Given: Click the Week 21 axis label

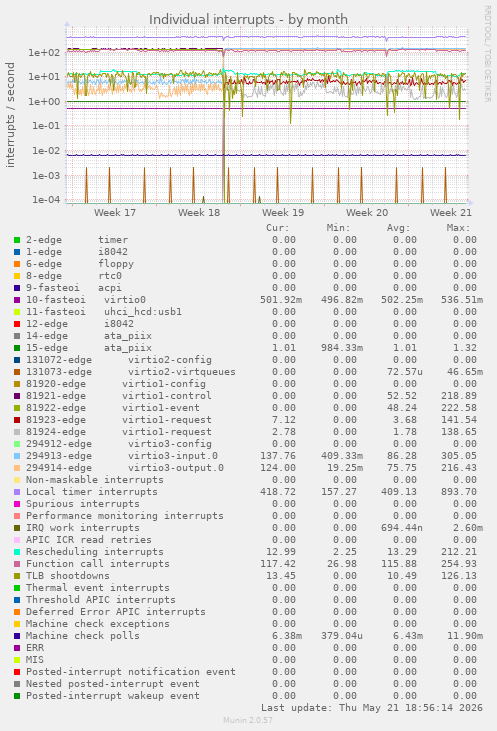Looking at the screenshot, I should pyautogui.click(x=451, y=213).
